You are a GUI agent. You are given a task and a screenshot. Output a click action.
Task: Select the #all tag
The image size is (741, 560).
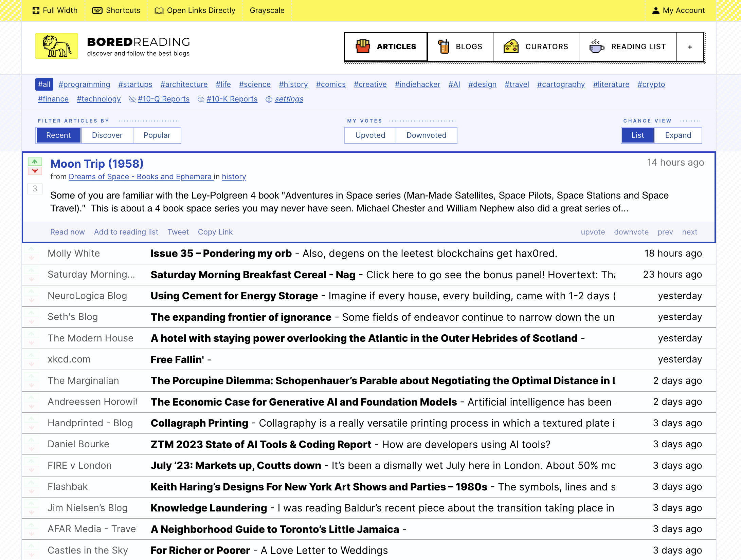(x=44, y=85)
